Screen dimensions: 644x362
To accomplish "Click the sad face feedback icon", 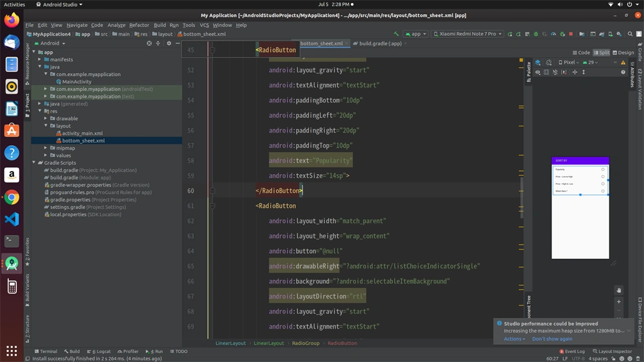I will point(630,359).
